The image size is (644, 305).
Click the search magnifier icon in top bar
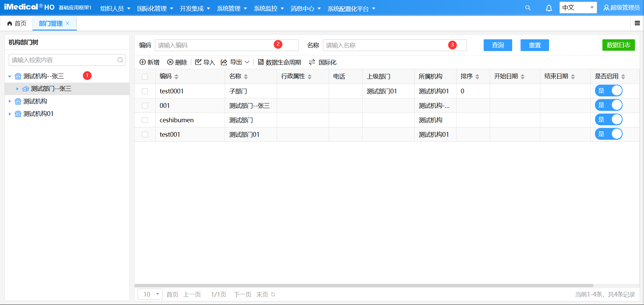click(528, 8)
